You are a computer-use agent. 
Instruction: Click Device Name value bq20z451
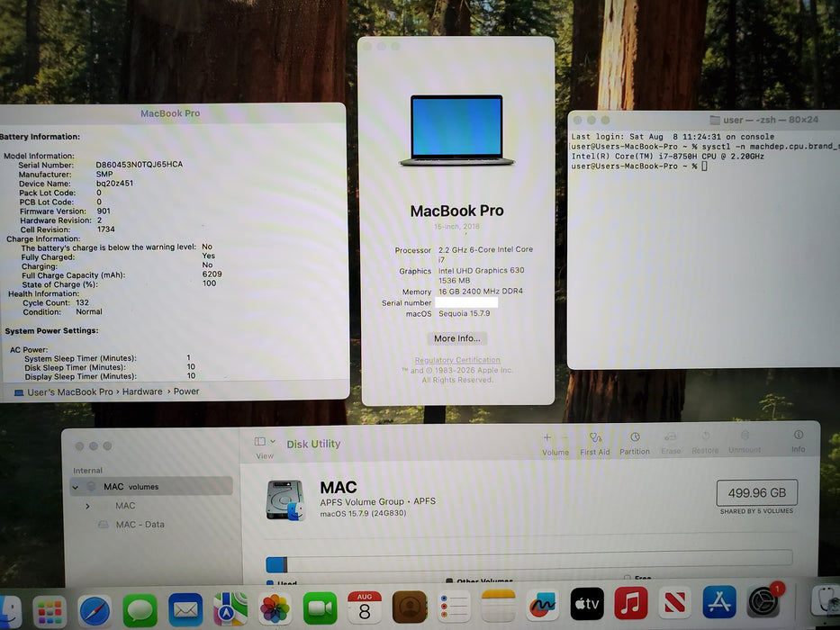(114, 184)
